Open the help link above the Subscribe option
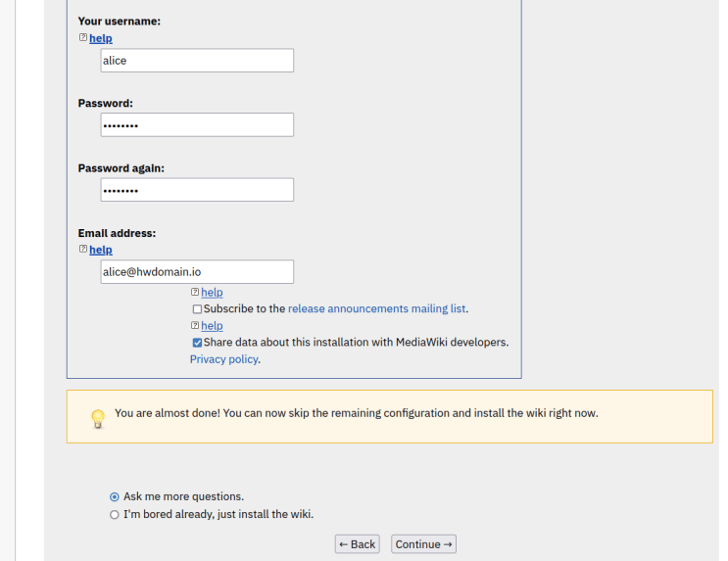The image size is (728, 561). coord(212,292)
